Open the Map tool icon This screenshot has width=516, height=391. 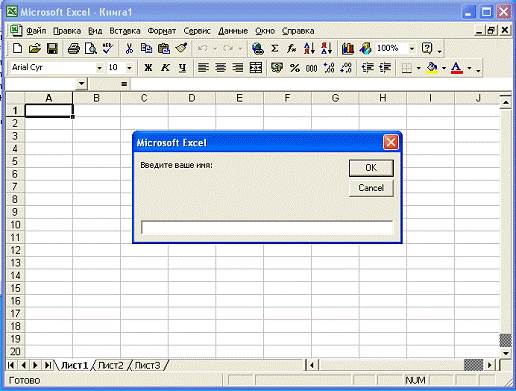point(365,49)
